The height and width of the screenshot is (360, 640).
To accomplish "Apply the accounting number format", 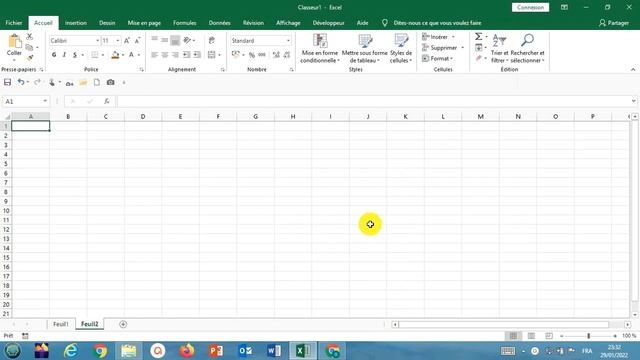I will (236, 55).
